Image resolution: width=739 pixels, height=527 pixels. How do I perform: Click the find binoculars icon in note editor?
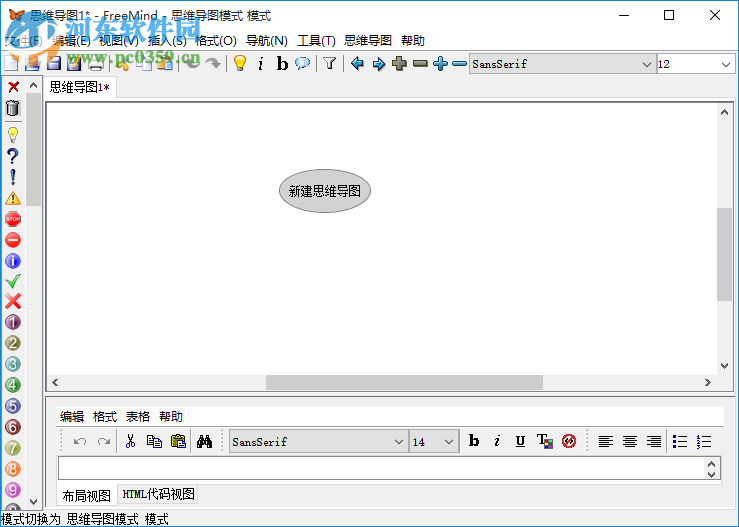[204, 442]
